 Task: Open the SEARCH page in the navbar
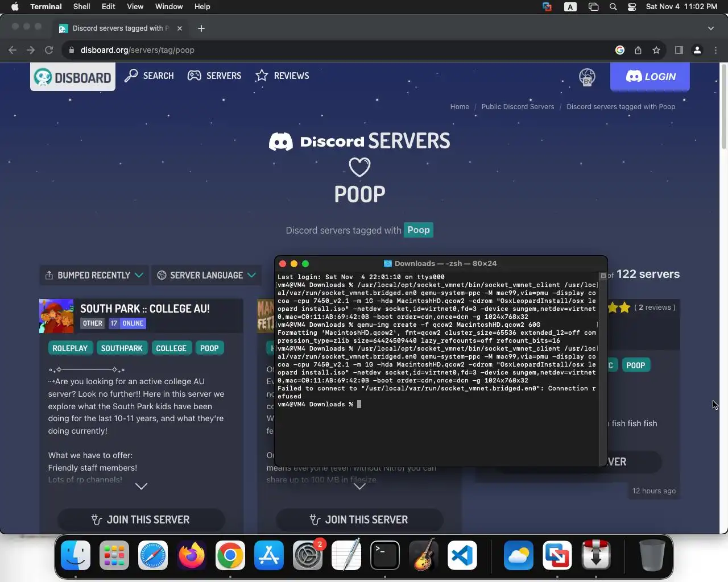point(149,76)
